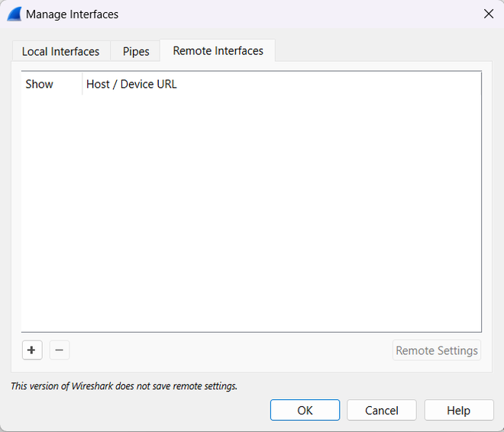Close the Manage Interfaces dialog
The image size is (504, 432).
click(x=489, y=14)
